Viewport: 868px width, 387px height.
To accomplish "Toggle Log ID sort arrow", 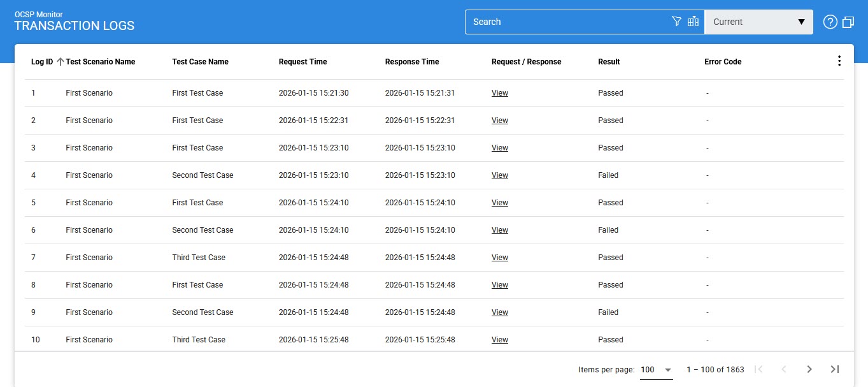I will coord(60,62).
